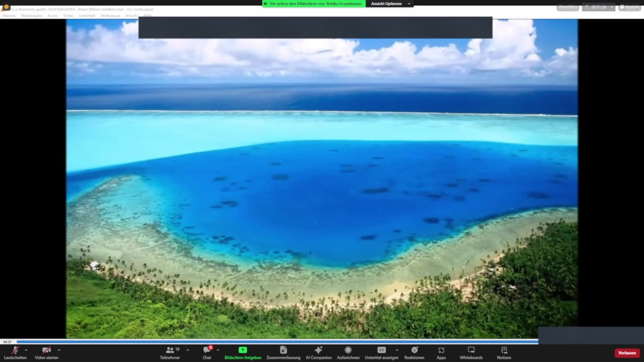Click the 04:57 elapsed time label

(x=8, y=342)
